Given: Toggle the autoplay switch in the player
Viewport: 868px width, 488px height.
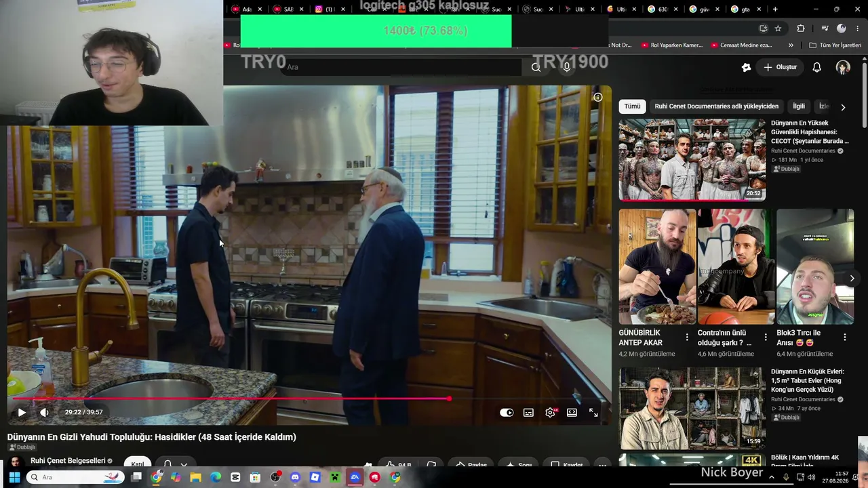Looking at the screenshot, I should pyautogui.click(x=507, y=412).
